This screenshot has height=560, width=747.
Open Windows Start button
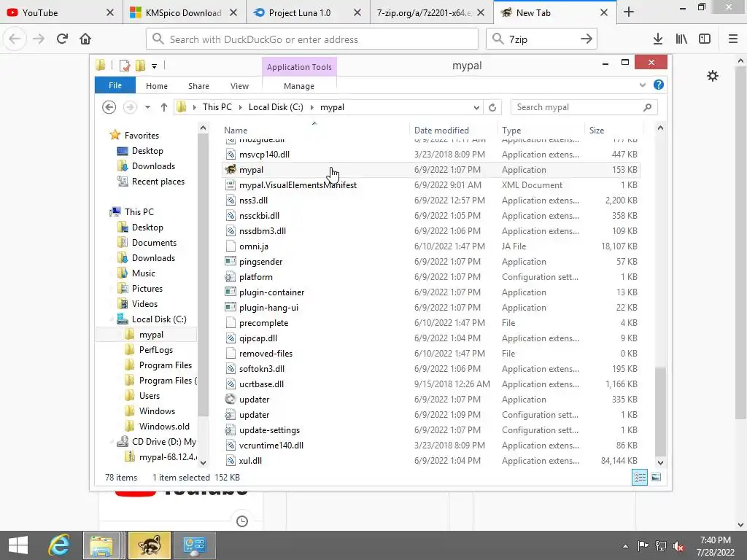(x=18, y=545)
